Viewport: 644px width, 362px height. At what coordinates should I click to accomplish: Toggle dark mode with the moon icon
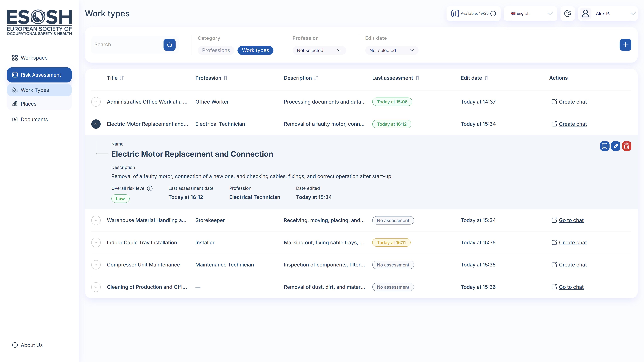click(567, 14)
